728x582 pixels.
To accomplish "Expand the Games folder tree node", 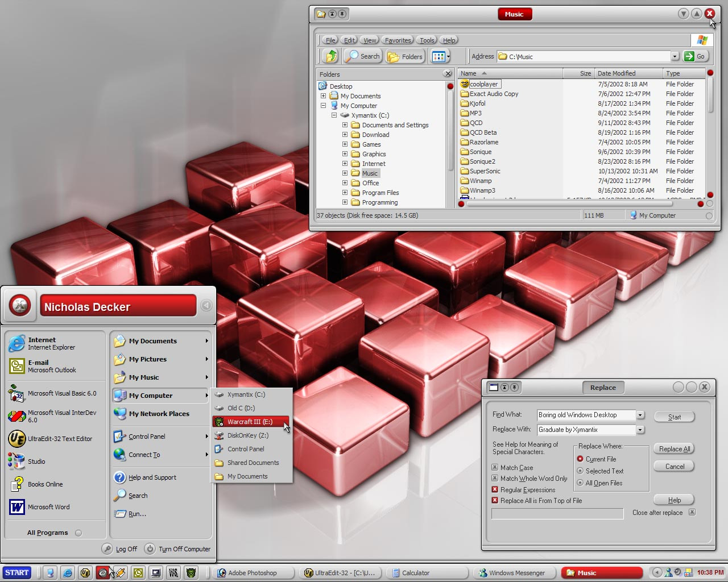I will coord(345,144).
